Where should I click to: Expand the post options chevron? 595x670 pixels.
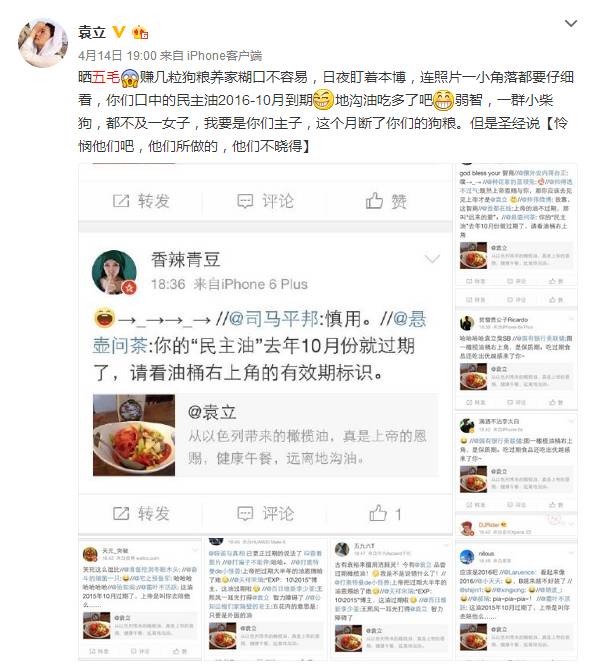(571, 23)
